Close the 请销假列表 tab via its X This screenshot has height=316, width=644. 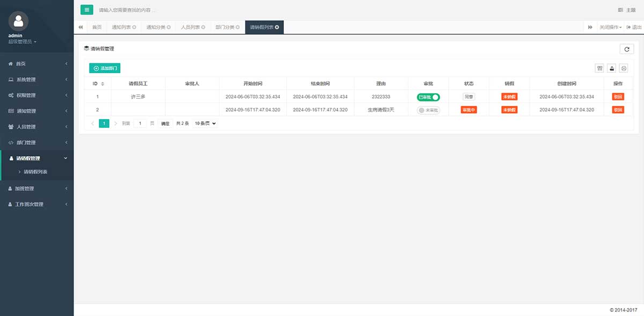[x=277, y=27]
